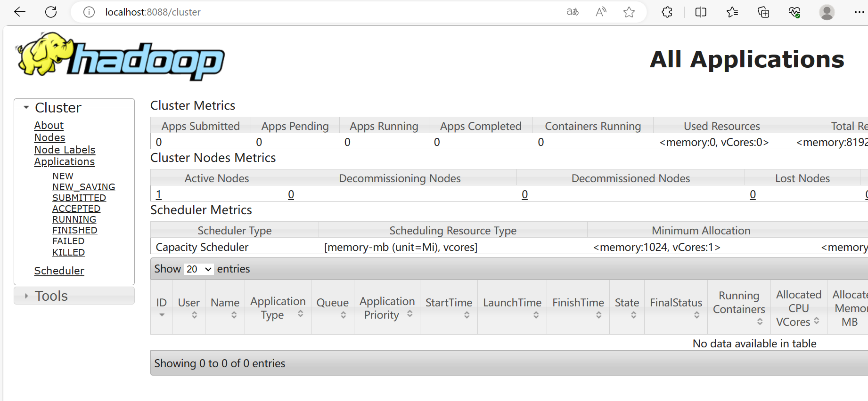Click the site information icon
Image resolution: width=868 pixels, height=401 pixels.
click(x=89, y=12)
